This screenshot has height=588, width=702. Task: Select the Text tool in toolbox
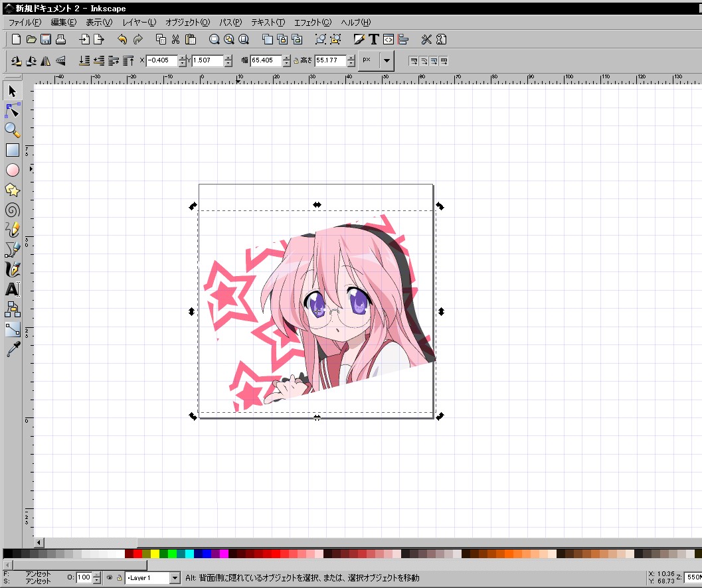coord(12,289)
